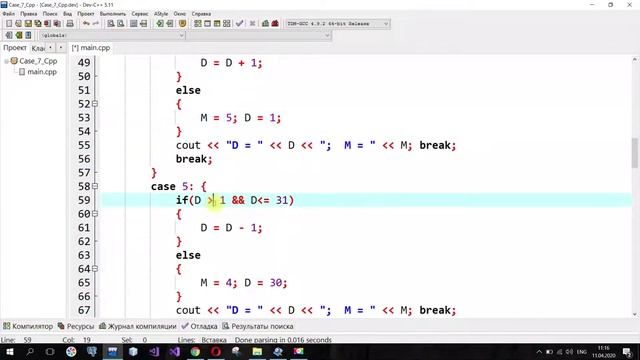Open Opera browser from taskbar

tap(216, 351)
